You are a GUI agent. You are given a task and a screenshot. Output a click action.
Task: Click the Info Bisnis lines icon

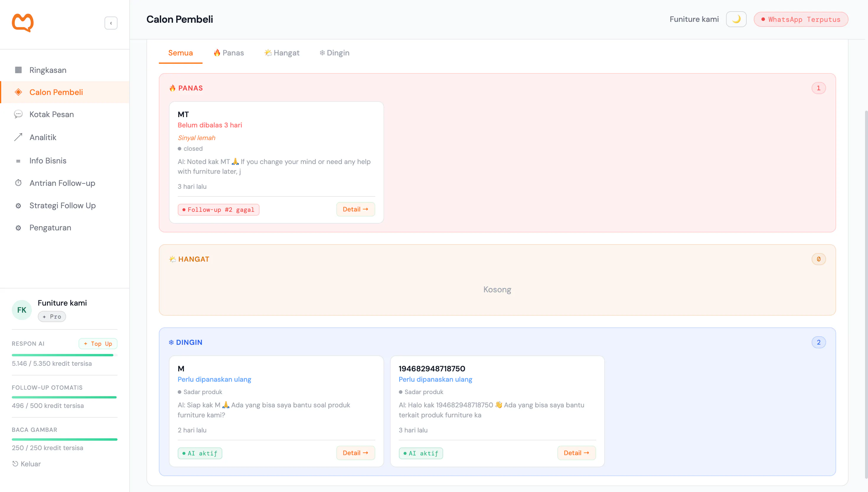click(x=18, y=161)
